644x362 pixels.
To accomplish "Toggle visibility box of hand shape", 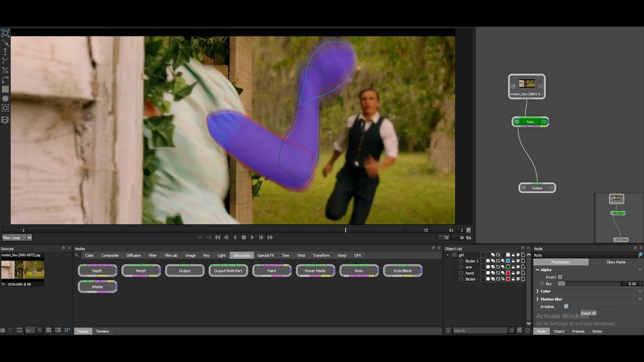I will [488, 273].
